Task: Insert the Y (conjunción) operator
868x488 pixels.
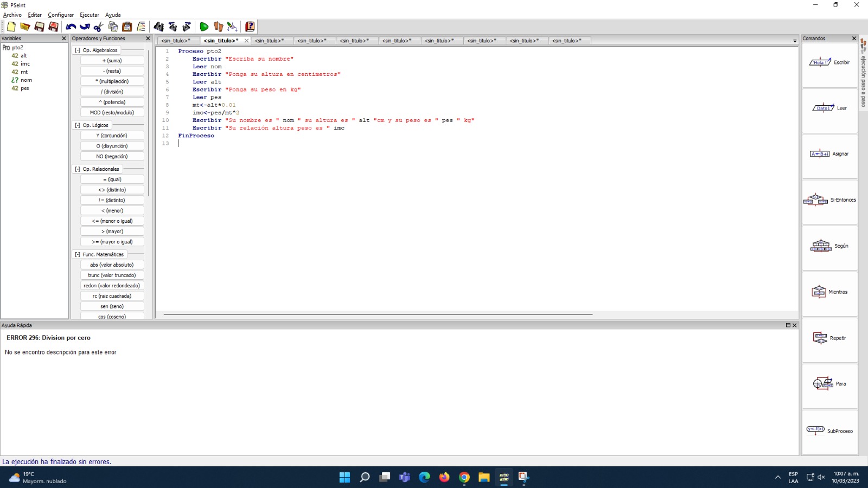Action: 112,136
